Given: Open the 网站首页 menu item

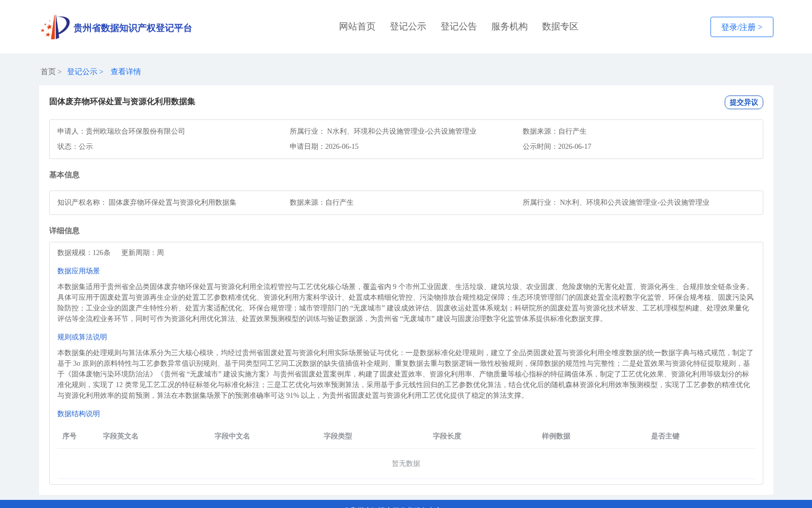Looking at the screenshot, I should pyautogui.click(x=357, y=26).
